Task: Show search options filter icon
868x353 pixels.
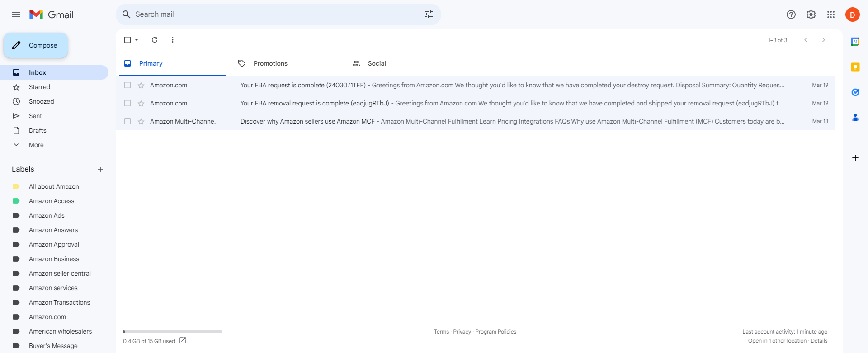Action: pos(429,14)
